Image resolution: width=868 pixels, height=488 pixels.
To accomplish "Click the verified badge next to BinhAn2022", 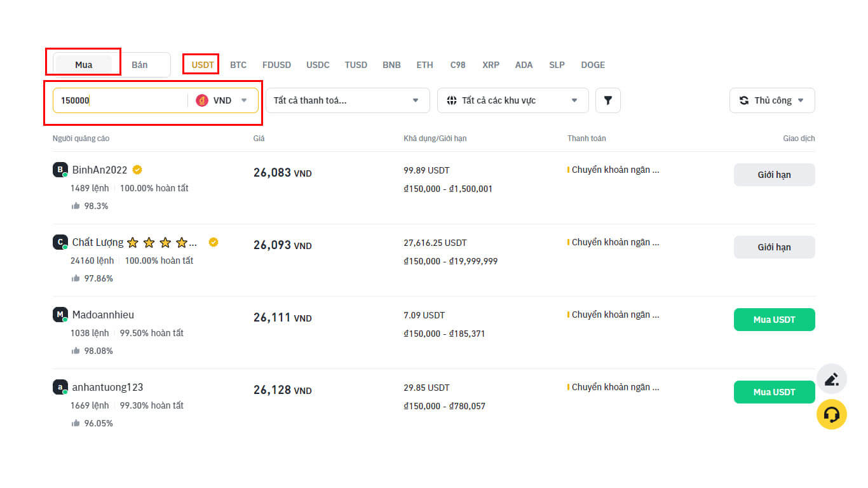I will pyautogui.click(x=138, y=170).
